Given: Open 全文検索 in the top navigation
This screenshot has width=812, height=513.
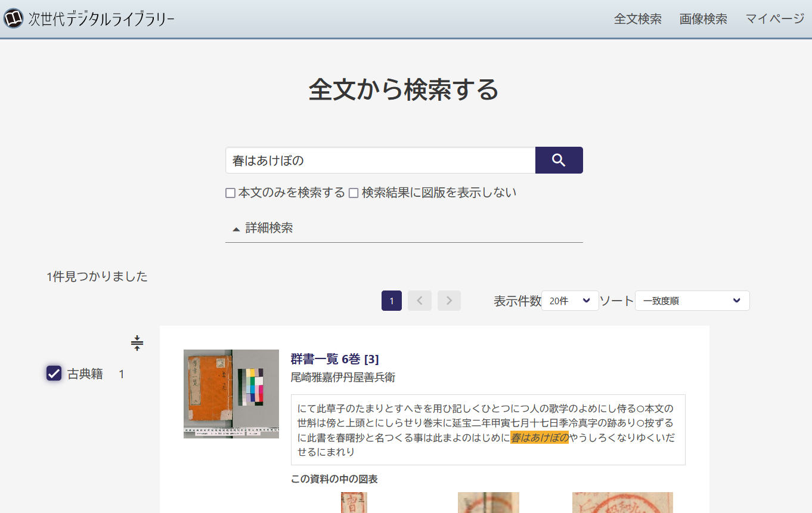Looking at the screenshot, I should click(x=638, y=19).
